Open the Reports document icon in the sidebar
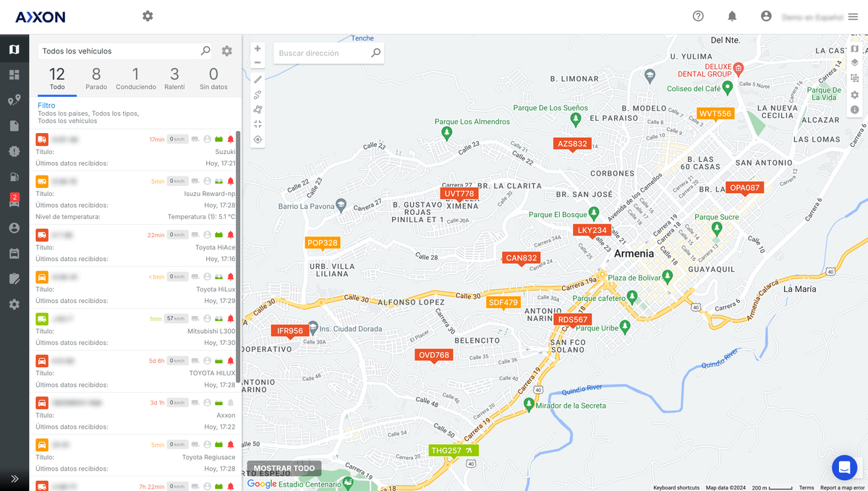 [14, 126]
